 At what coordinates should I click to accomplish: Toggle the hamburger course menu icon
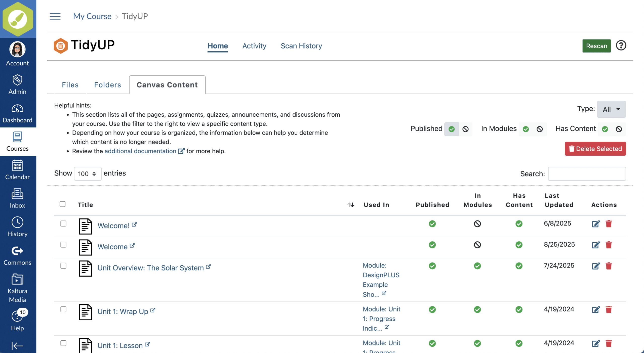55,17
